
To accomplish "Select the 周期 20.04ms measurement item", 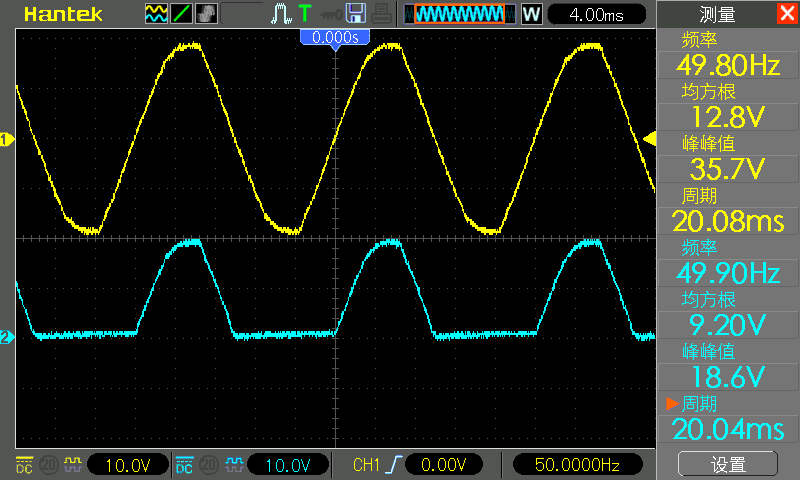I will 726,418.
